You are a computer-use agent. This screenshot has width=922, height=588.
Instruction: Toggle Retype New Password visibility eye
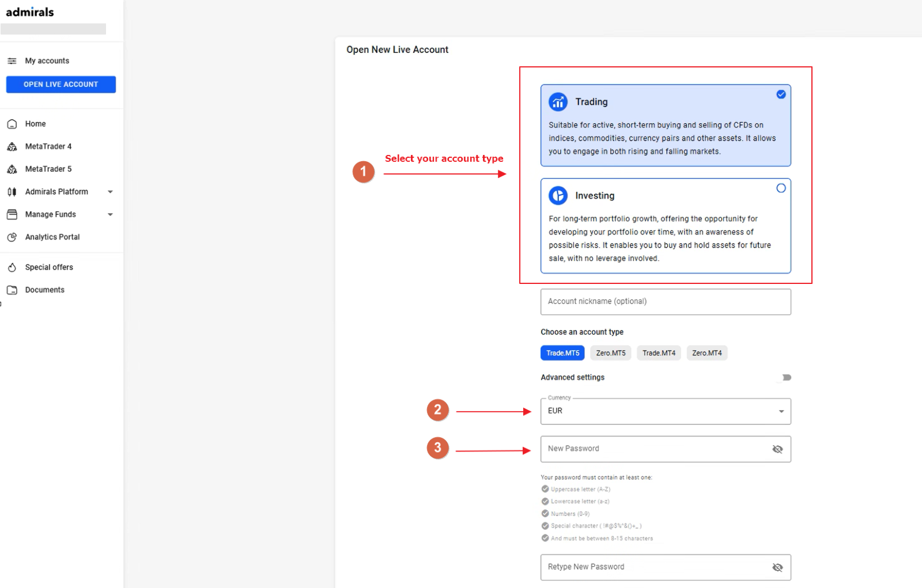point(777,568)
